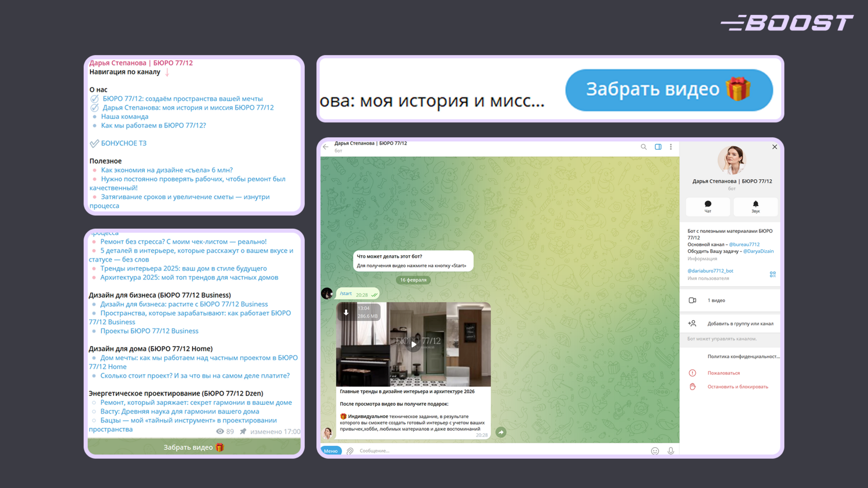Click the '16 февраля' date badge
This screenshot has width=868, height=488.
[413, 280]
